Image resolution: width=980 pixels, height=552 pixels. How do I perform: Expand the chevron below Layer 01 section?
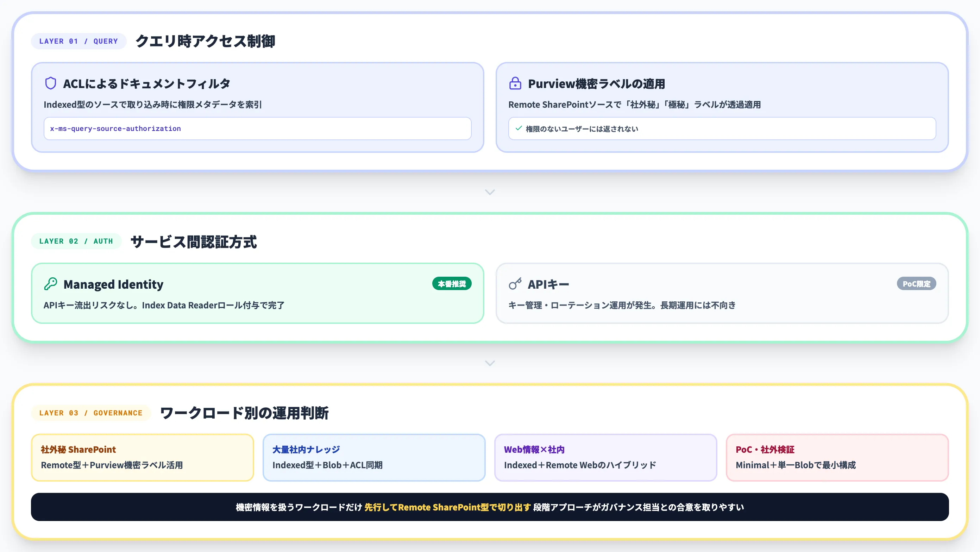click(490, 192)
